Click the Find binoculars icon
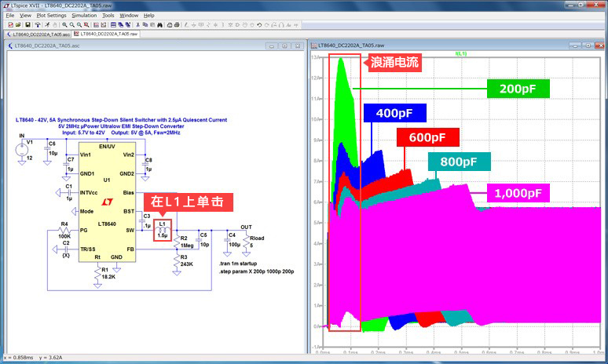This screenshot has width=608, height=364. [160, 25]
